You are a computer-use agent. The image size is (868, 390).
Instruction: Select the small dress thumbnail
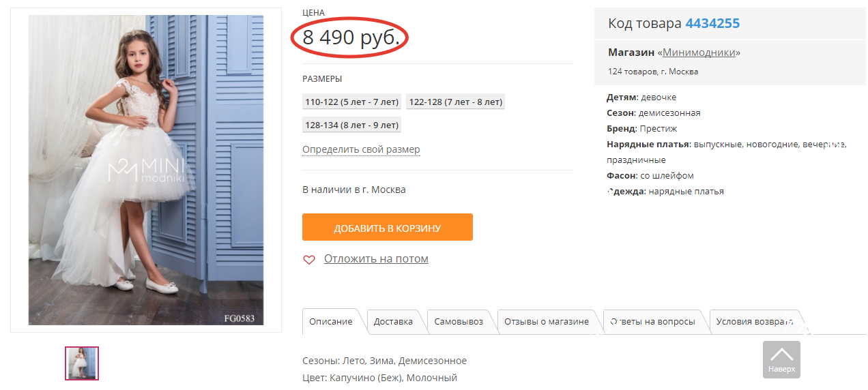pyautogui.click(x=82, y=363)
